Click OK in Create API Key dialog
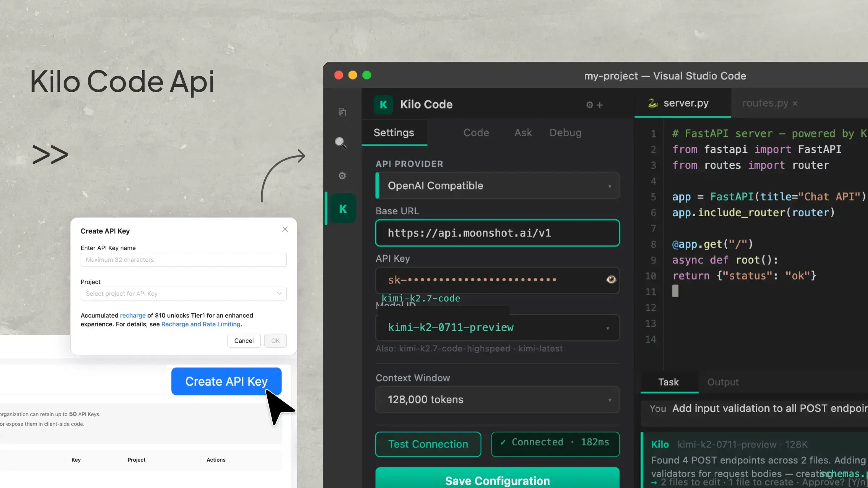 point(275,341)
